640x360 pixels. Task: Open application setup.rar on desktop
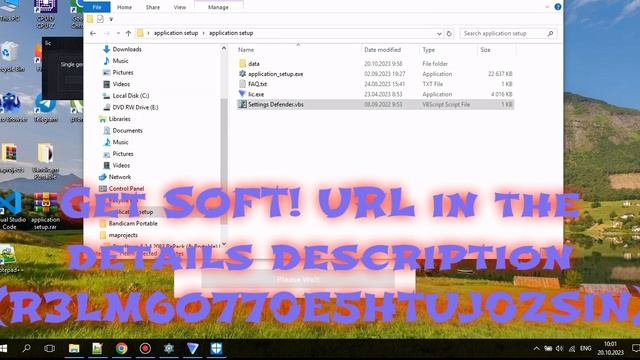tap(45, 211)
